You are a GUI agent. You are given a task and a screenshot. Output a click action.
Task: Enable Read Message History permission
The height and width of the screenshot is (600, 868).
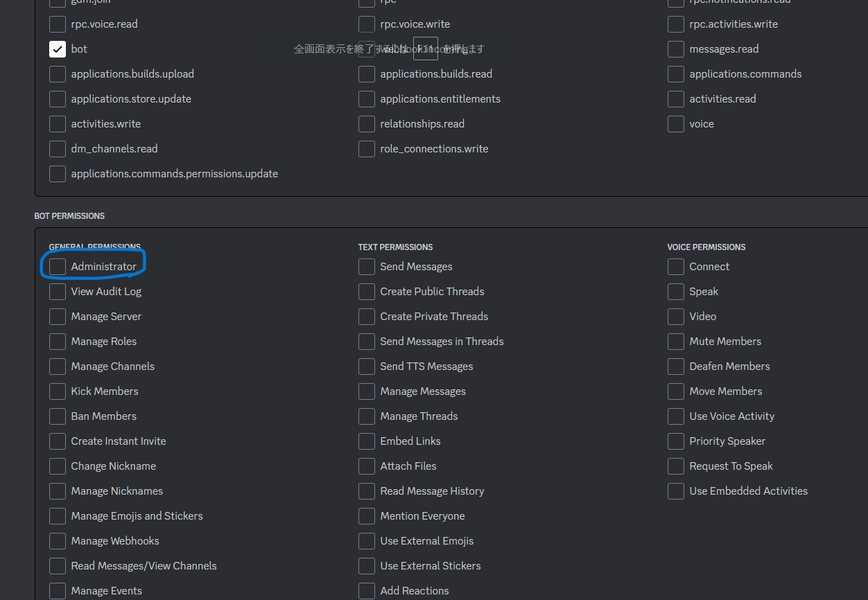[367, 491]
